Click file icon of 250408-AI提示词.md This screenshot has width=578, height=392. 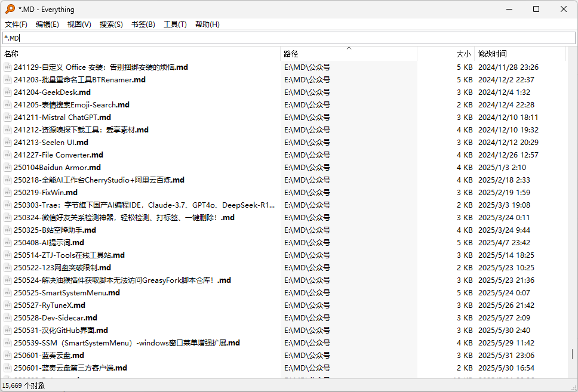pos(7,242)
